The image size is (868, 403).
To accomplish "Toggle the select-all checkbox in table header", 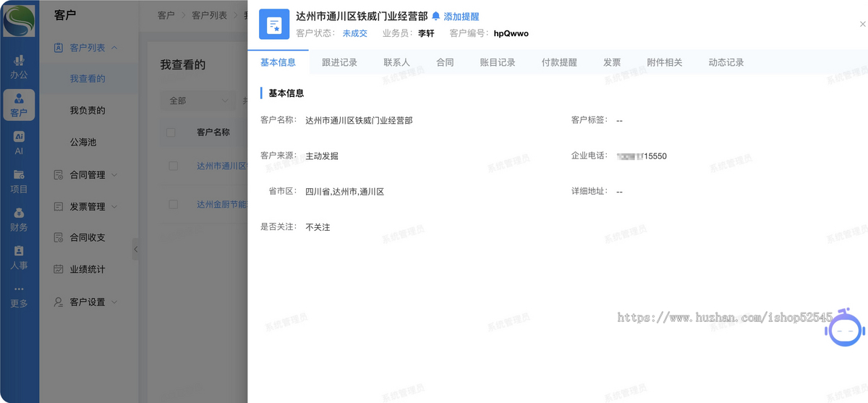I will coord(171,132).
